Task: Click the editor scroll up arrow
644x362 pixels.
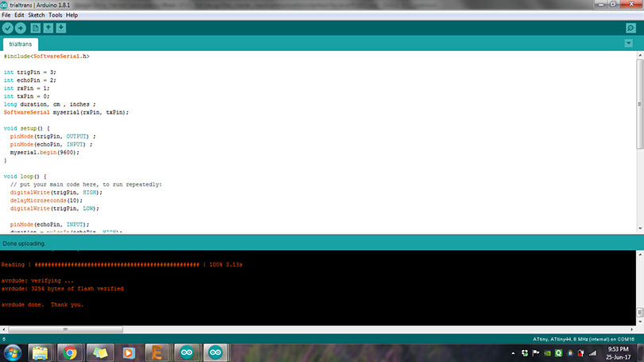Action: click(640, 55)
